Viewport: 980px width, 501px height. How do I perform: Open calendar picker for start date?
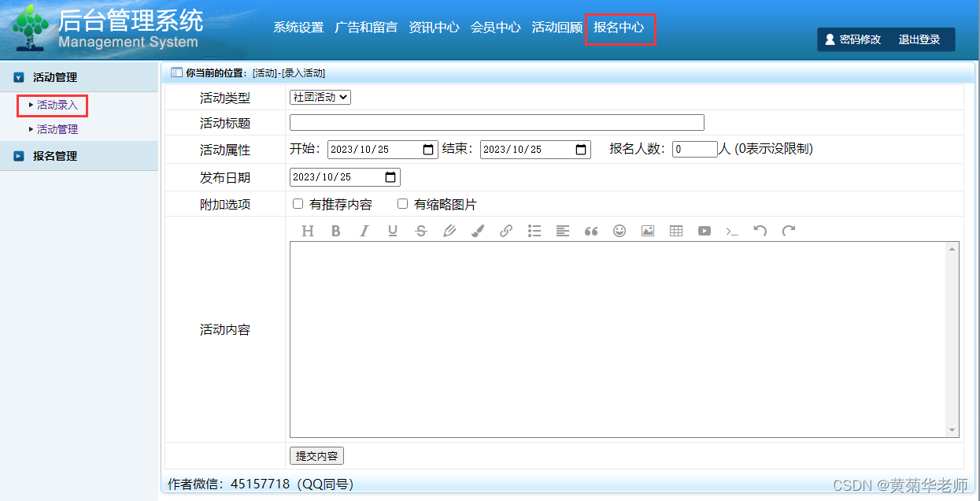(428, 150)
